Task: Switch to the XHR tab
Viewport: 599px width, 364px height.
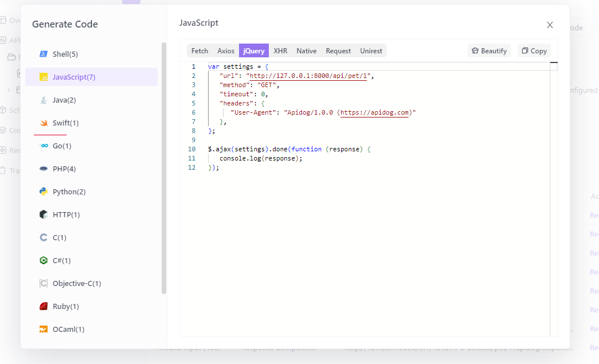Action: pyautogui.click(x=280, y=51)
